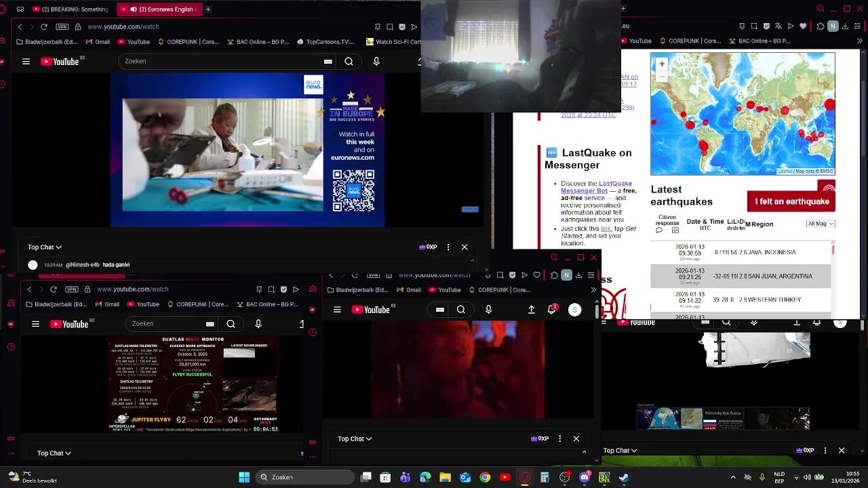
Task: Click microphone icon in bottom-left YouTube window
Action: click(x=258, y=324)
